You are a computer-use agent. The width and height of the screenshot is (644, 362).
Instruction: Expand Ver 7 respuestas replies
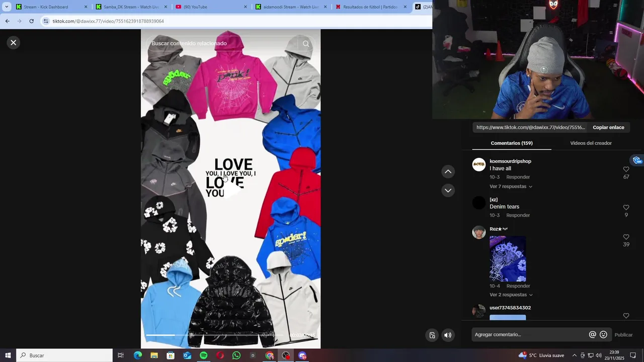coord(511,187)
